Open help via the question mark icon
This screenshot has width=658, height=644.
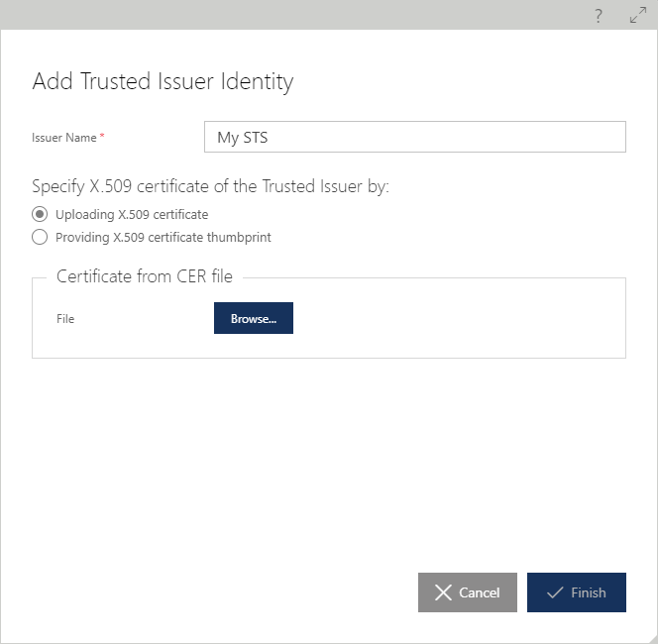point(599,16)
